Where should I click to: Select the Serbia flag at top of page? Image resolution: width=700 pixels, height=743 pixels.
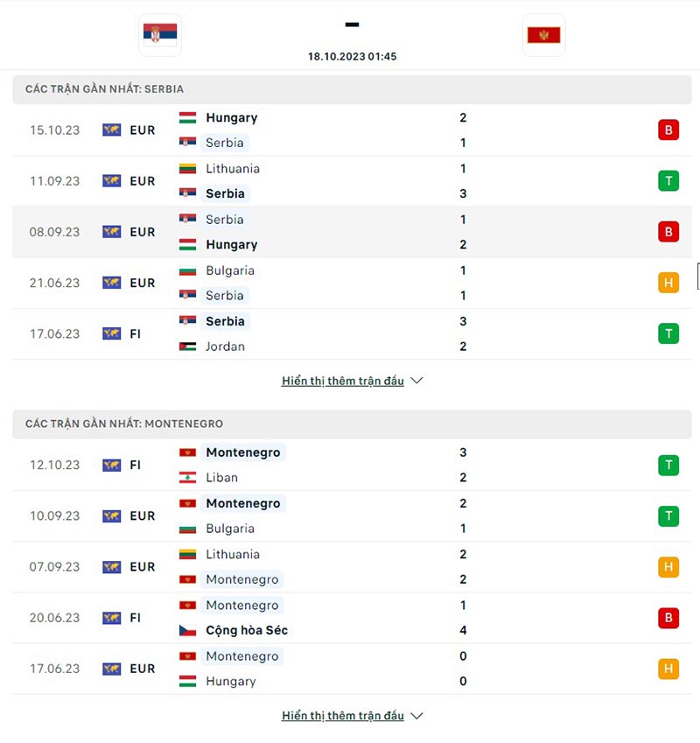[x=159, y=35]
